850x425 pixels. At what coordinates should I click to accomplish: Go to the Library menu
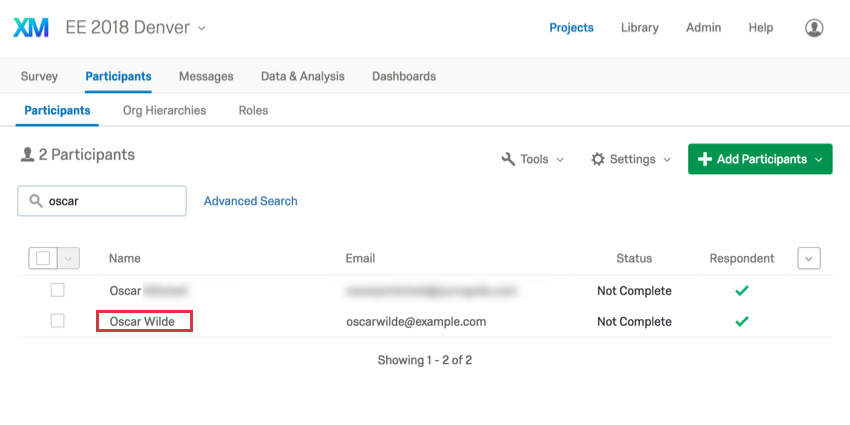639,28
